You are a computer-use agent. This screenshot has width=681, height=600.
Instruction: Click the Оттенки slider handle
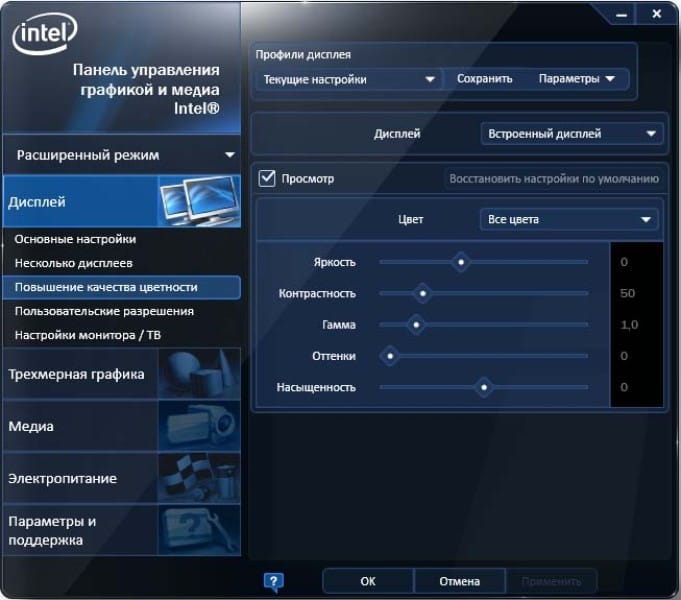390,356
